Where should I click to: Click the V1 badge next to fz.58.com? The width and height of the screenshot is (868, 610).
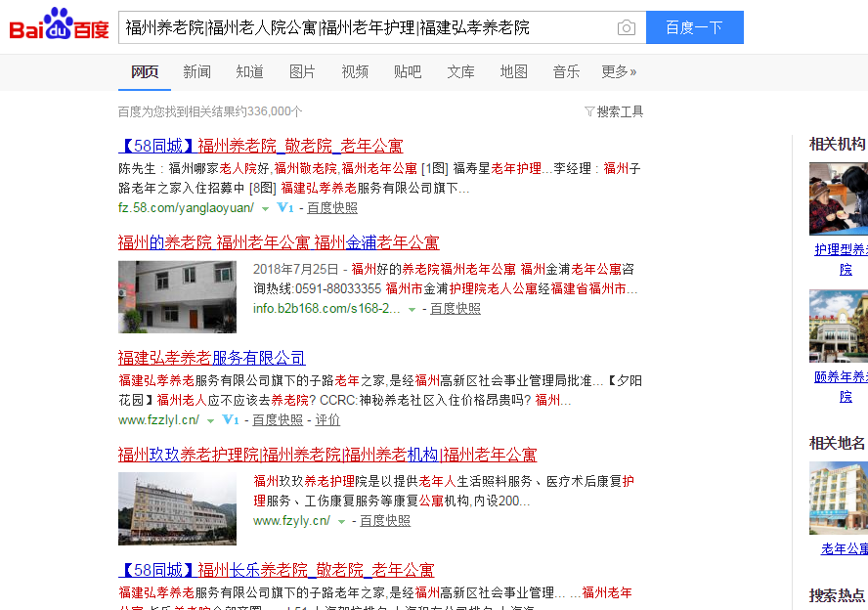click(x=285, y=208)
